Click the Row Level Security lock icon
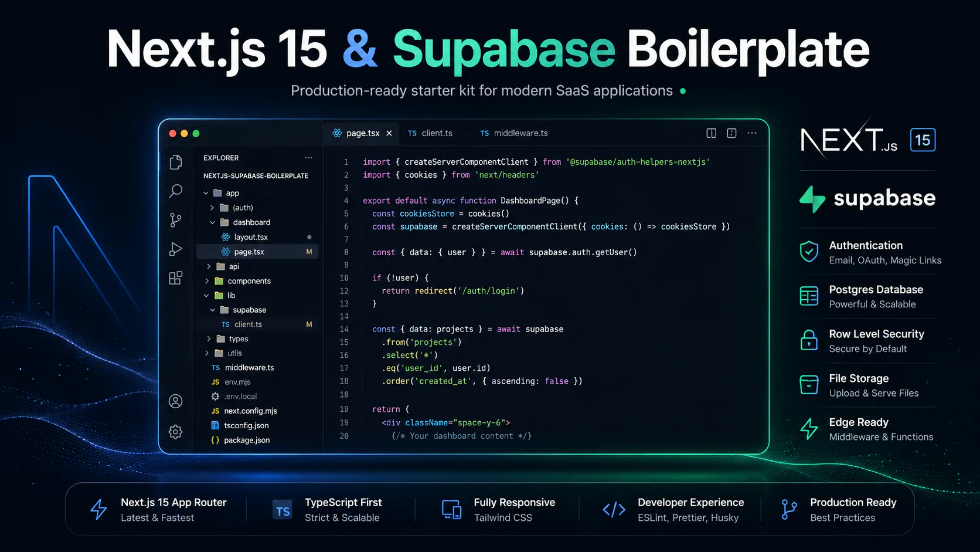This screenshot has height=552, width=980. coord(809,340)
